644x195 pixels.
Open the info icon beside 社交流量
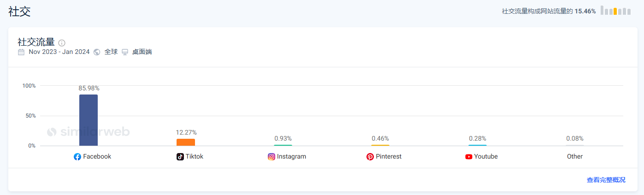(62, 43)
